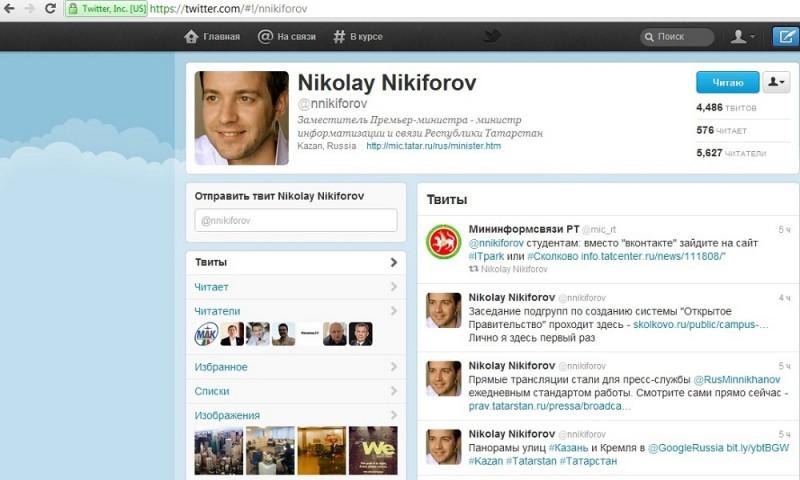Screen dimensions: 800x480
Task: Click the browser forward arrow
Action: point(29,9)
